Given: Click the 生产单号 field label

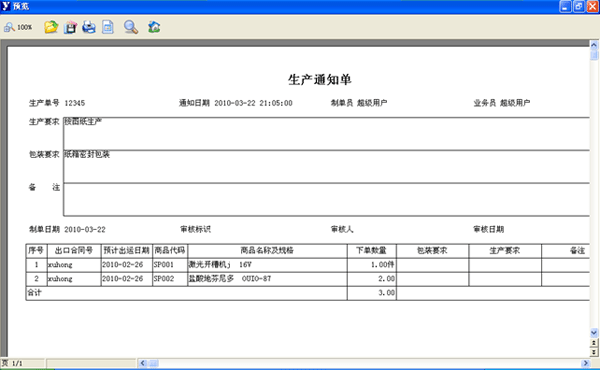Looking at the screenshot, I should (44, 103).
